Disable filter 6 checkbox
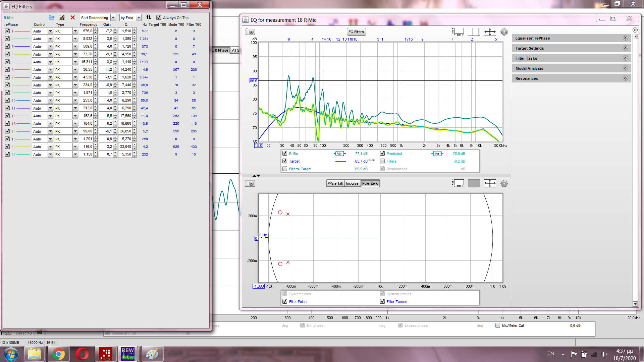The width and height of the screenshot is (644, 362). 7,69
